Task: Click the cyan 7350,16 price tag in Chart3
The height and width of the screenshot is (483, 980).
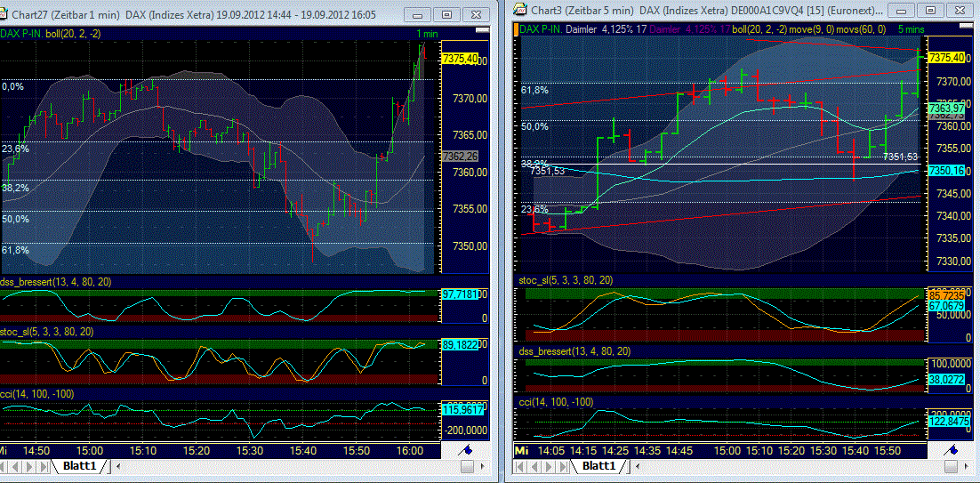Action: 946,170
